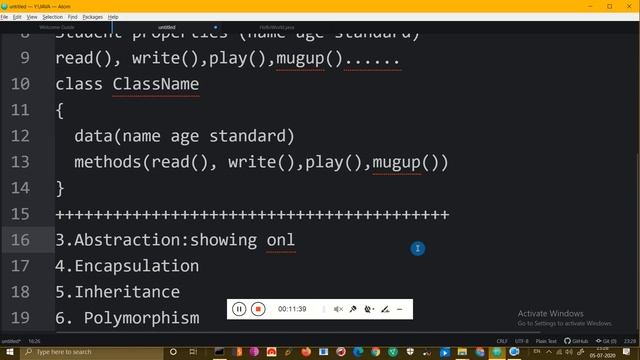Show hidden system tray icons

tap(549, 352)
